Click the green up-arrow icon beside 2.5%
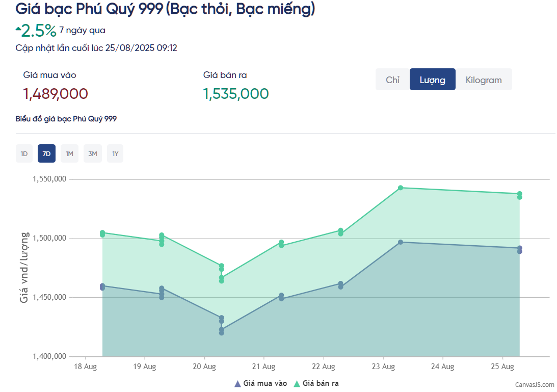The image size is (557, 392). (x=18, y=30)
